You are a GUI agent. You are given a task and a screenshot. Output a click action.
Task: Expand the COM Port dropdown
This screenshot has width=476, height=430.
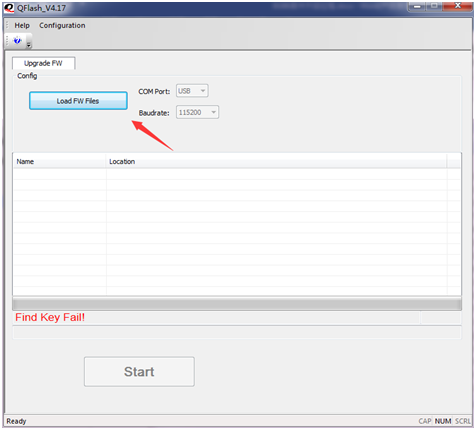[x=192, y=91]
